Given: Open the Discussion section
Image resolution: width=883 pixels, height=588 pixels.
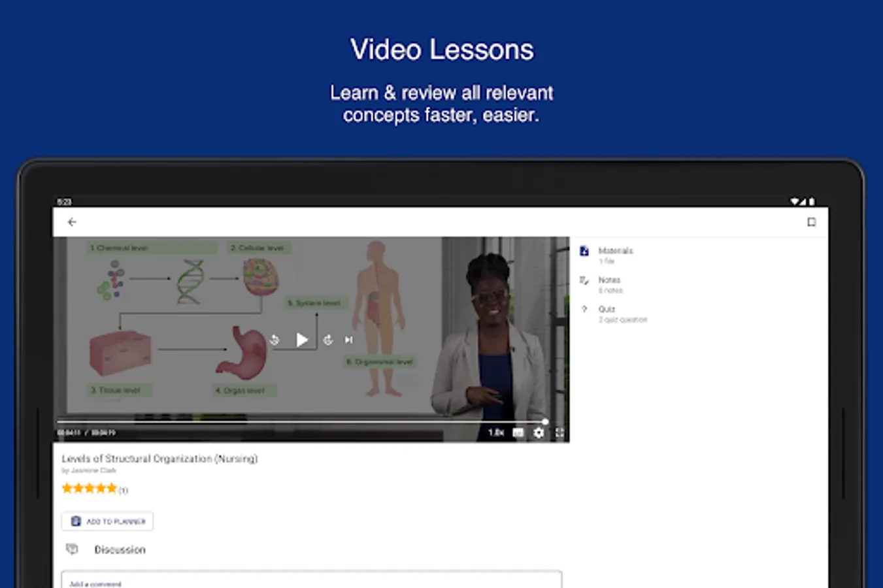Looking at the screenshot, I should pos(120,550).
